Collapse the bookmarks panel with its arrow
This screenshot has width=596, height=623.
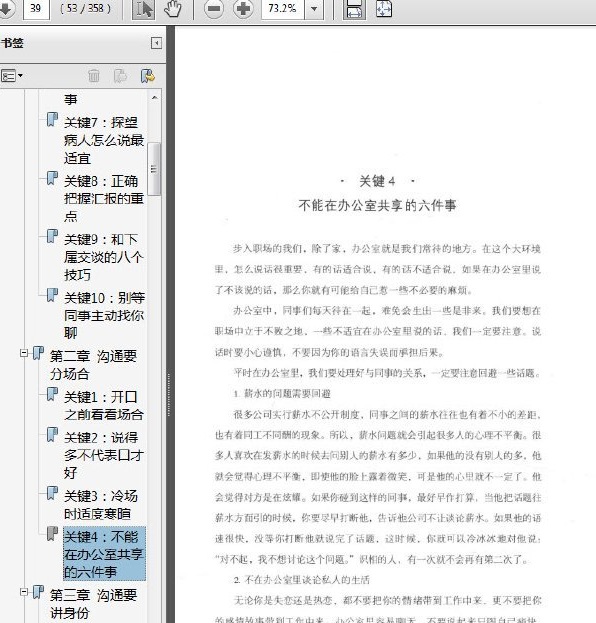(157, 43)
